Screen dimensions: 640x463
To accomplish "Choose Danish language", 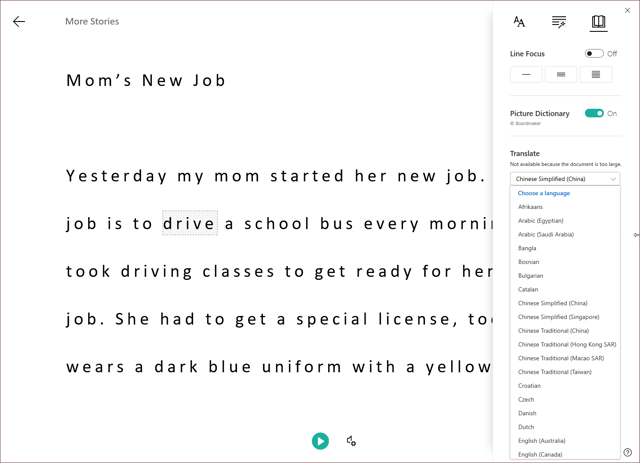I will point(565,413).
